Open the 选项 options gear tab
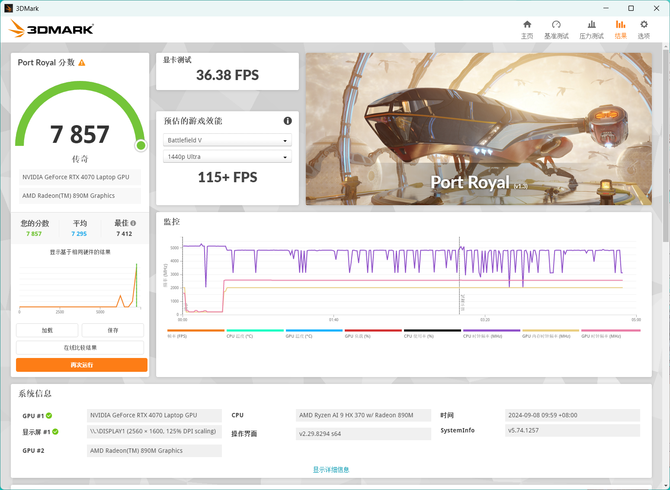The width and height of the screenshot is (670, 490). (x=644, y=29)
